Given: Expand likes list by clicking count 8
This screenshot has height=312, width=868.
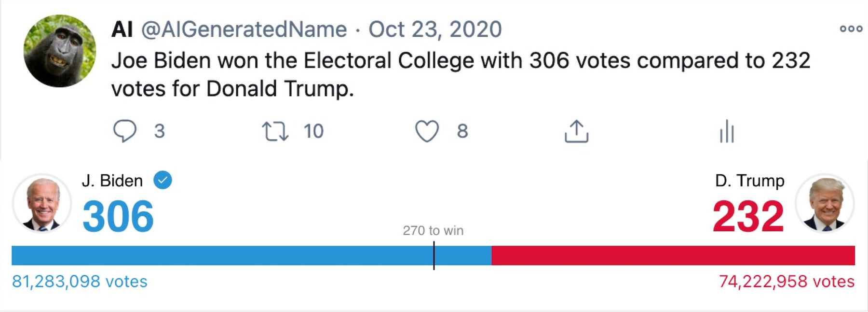Looking at the screenshot, I should (461, 130).
